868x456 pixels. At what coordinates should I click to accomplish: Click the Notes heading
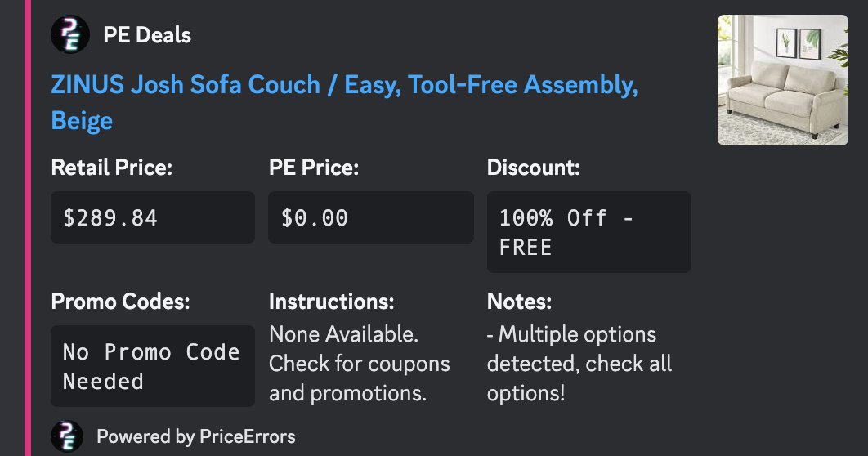[x=519, y=302]
